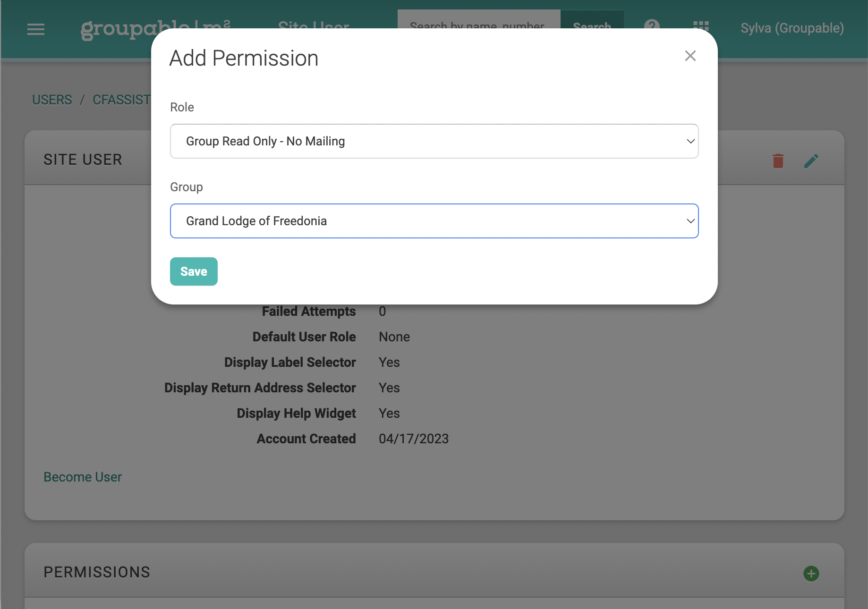This screenshot has width=868, height=609.
Task: Save the new permission
Action: (x=194, y=271)
